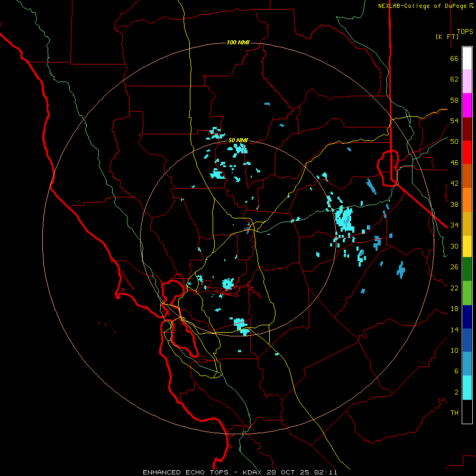Click the legend value '30'
The image size is (476, 476).
coord(454,246)
